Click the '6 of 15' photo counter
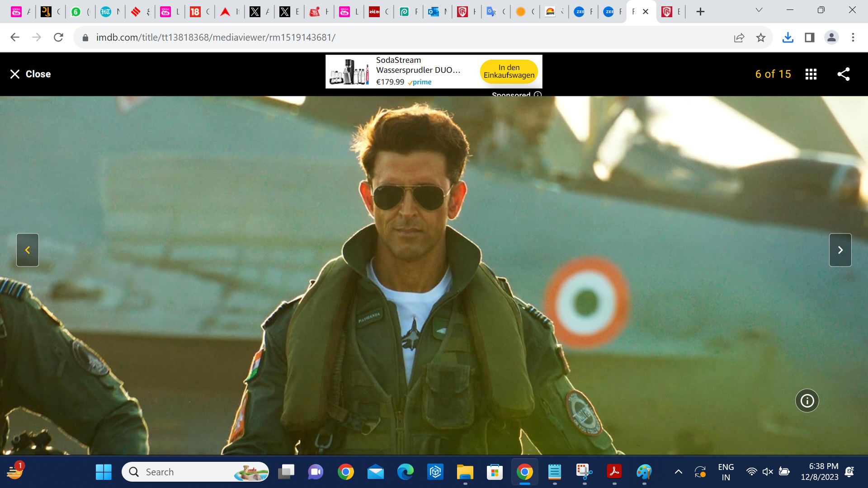Viewport: 868px width, 488px height. [x=773, y=74]
